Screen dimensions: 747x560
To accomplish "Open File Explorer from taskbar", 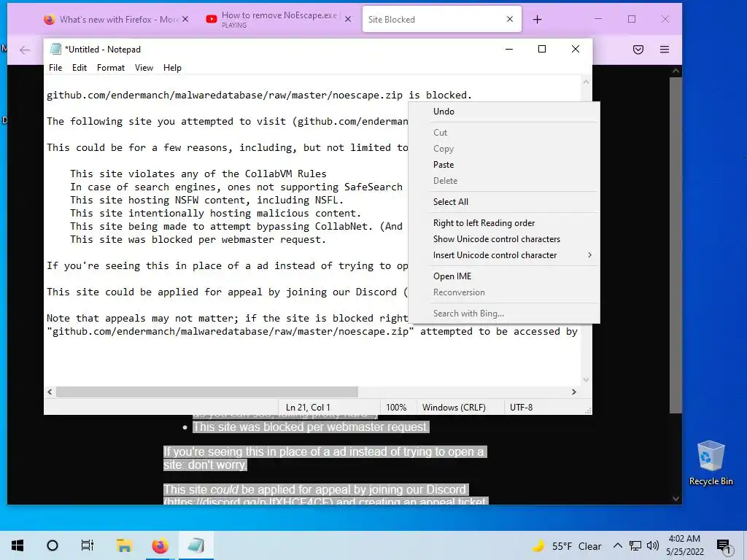I will click(x=124, y=545).
